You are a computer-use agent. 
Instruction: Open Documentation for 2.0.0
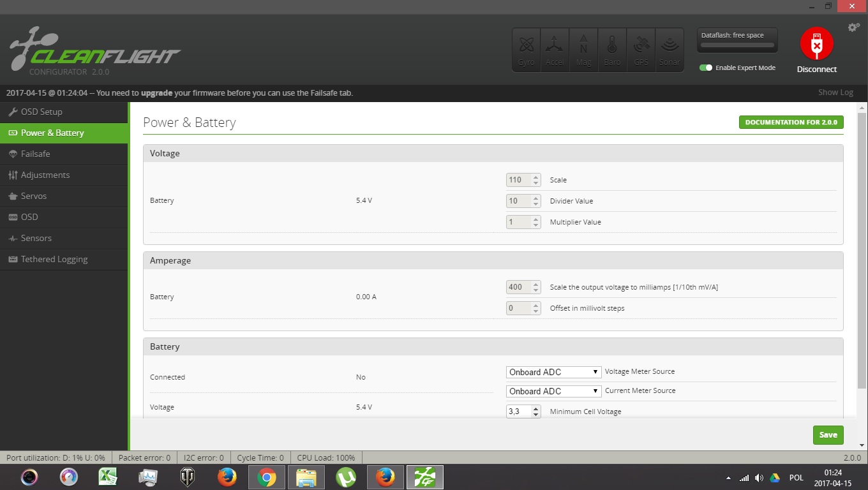(791, 122)
